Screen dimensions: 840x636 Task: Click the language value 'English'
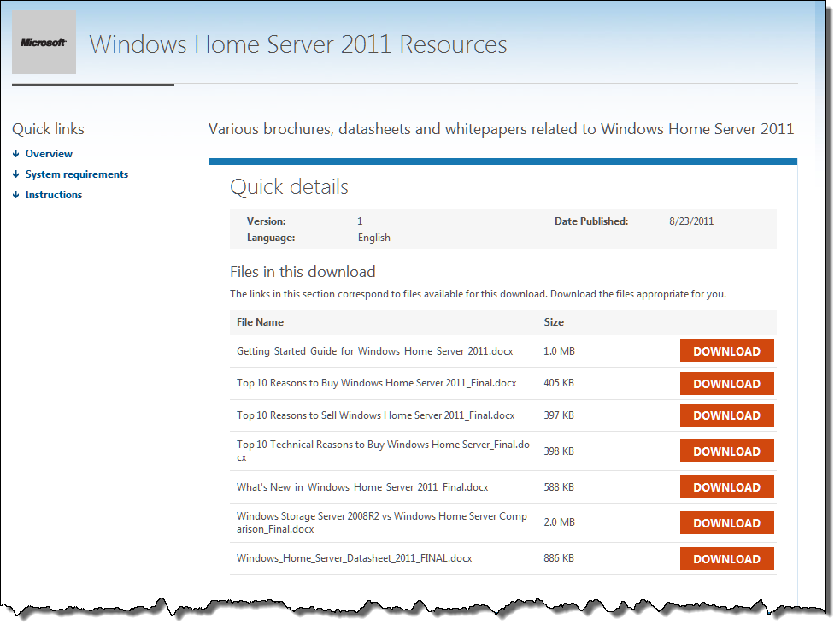[374, 238]
